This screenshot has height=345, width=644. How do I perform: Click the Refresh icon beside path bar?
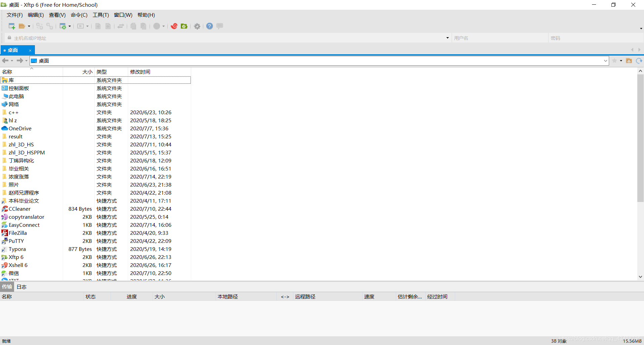click(x=639, y=61)
